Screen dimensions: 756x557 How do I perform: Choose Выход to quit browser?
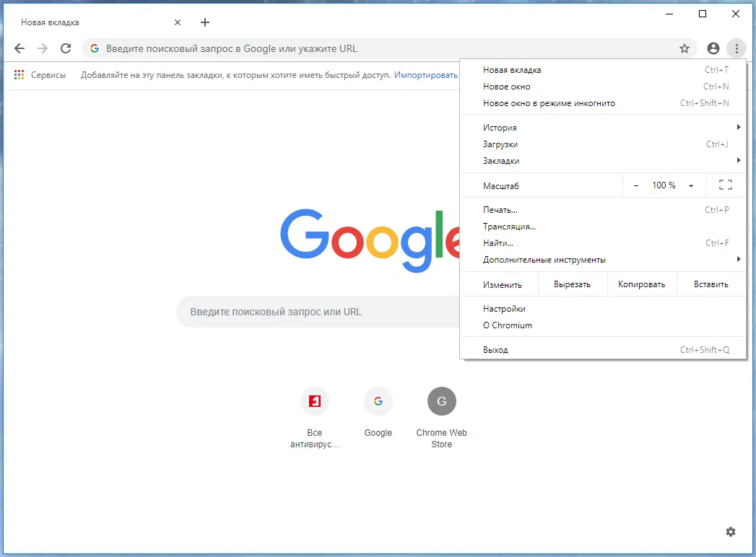click(x=603, y=350)
